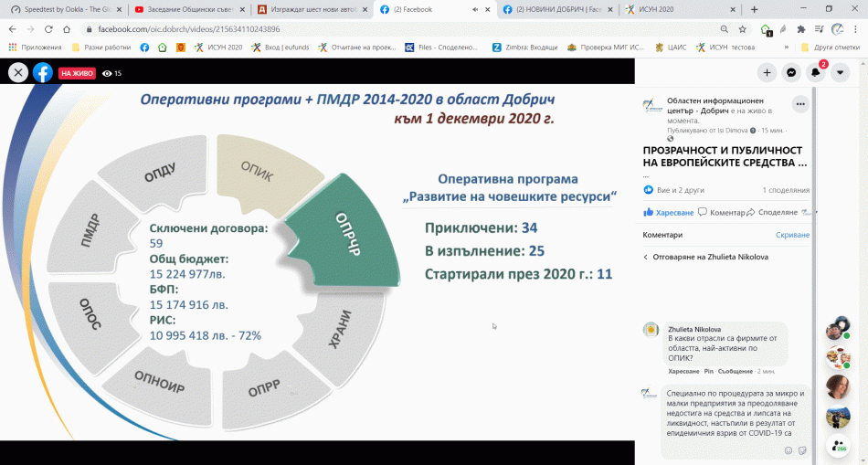Close the live video viewer with X

click(x=18, y=72)
